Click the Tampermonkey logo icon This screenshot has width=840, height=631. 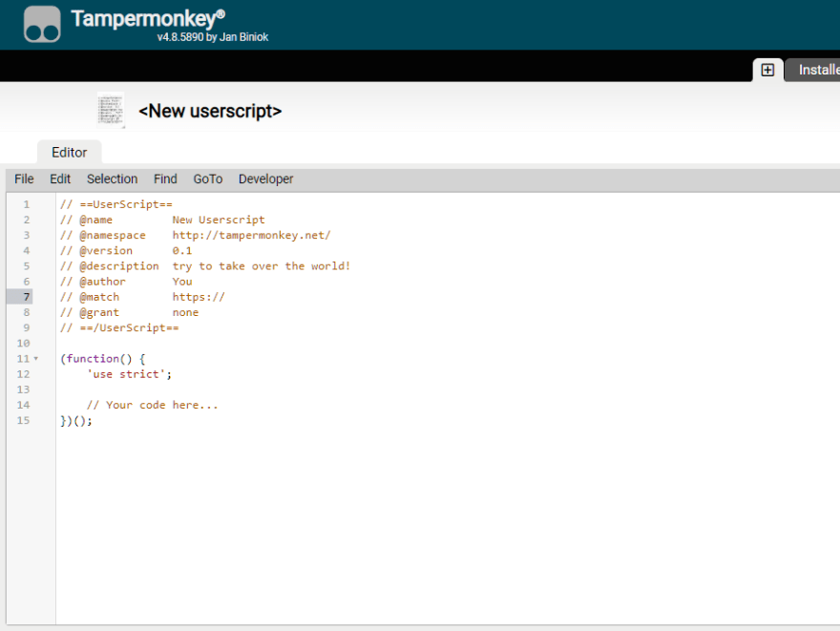pos(42,24)
